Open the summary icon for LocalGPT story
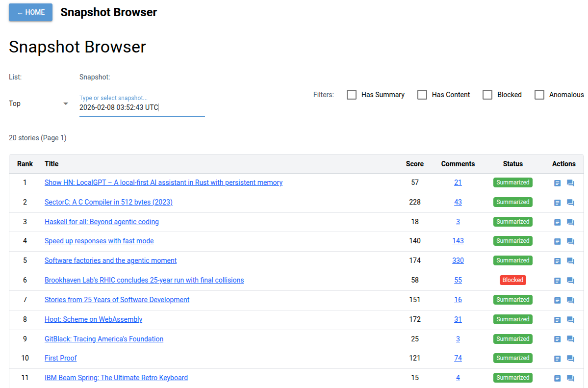The height and width of the screenshot is (388, 588). click(557, 182)
